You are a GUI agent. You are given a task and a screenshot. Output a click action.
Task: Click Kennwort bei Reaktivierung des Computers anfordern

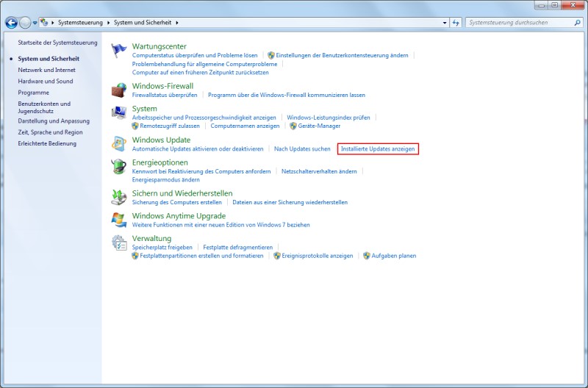(201, 171)
